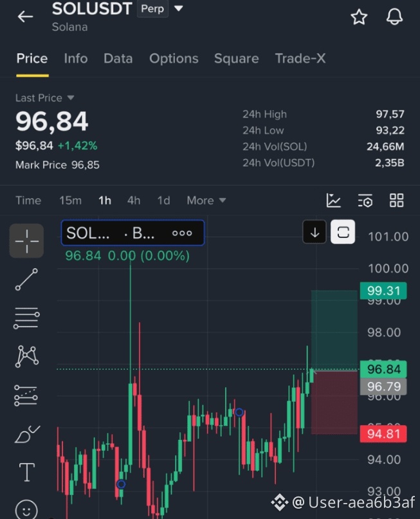Open price alerts bell icon
The image size is (420, 519).
tap(394, 17)
